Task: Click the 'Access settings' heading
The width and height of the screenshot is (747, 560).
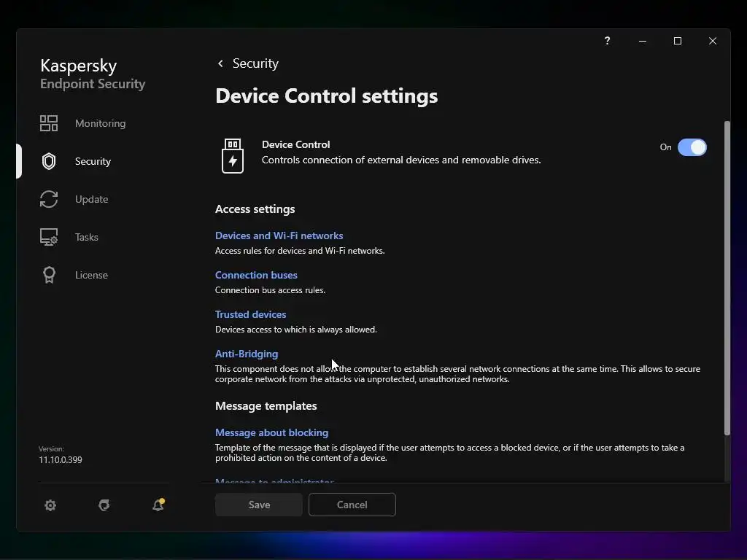Action: point(255,209)
